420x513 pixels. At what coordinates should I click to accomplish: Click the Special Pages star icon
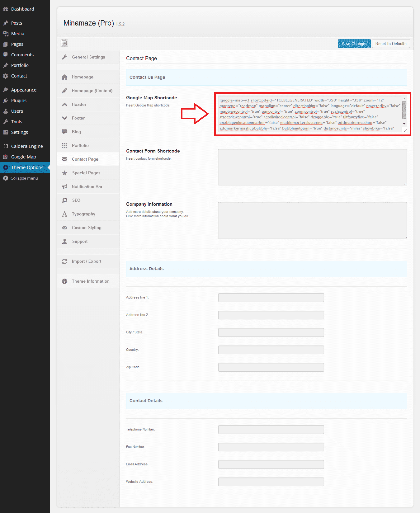click(65, 173)
